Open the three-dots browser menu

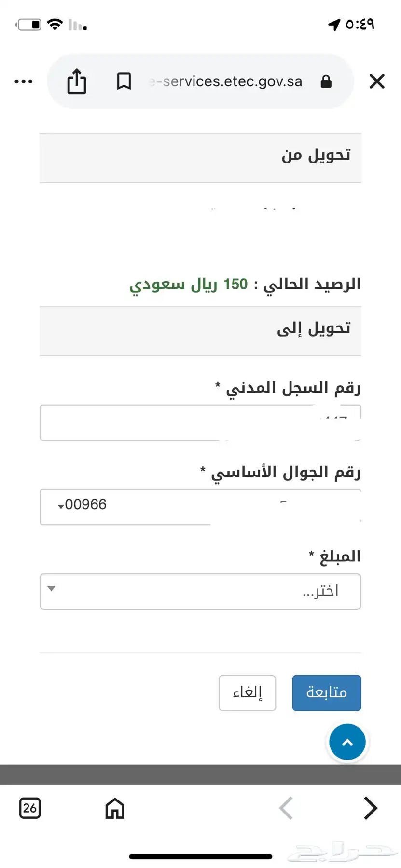pos(24,81)
